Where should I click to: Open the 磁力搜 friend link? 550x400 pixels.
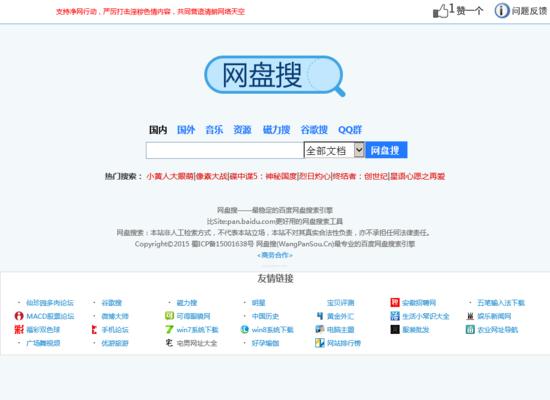(x=187, y=303)
